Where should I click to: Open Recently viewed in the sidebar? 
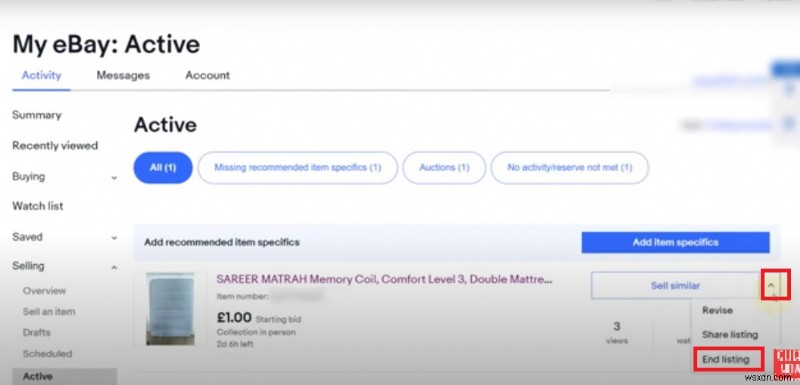(x=55, y=146)
